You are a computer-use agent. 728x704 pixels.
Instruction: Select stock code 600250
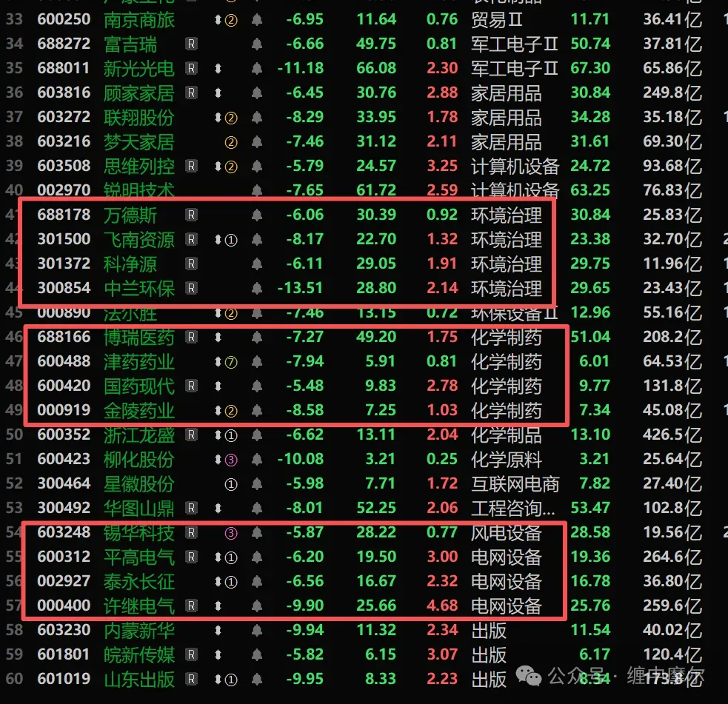[x=64, y=19]
